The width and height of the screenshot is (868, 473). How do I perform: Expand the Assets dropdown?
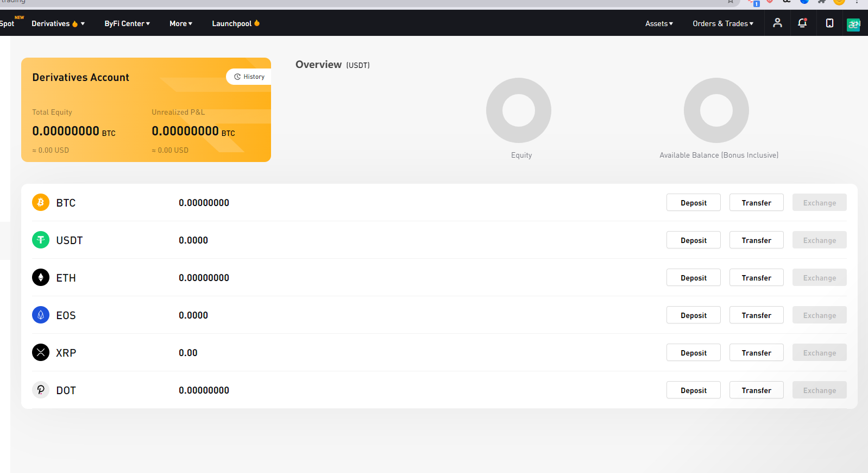coord(659,23)
